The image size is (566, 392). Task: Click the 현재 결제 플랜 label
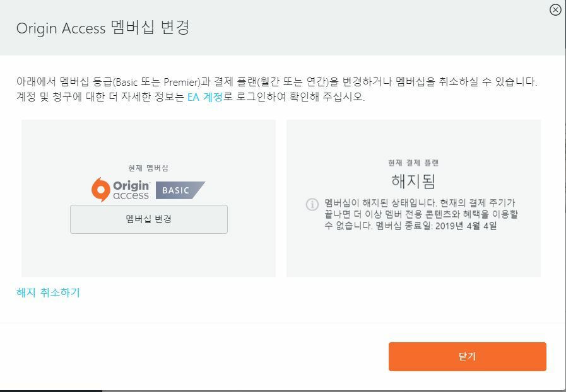(413, 163)
